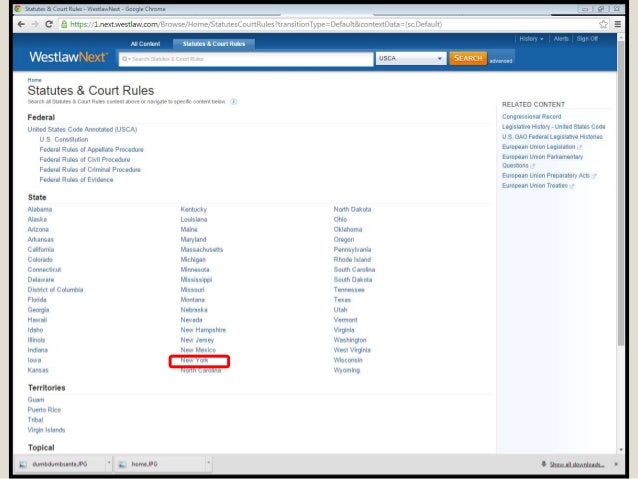This screenshot has width=638, height=479.
Task: Open U.S. GAO Federal Legislative Histories
Action: (552, 137)
